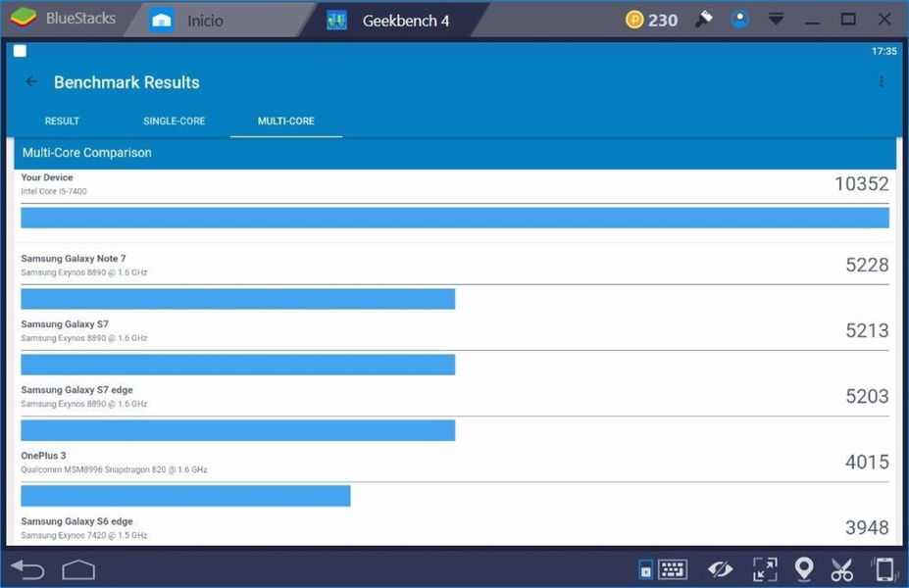Click the Your Device score bar
The width and height of the screenshot is (909, 588).
click(x=455, y=218)
